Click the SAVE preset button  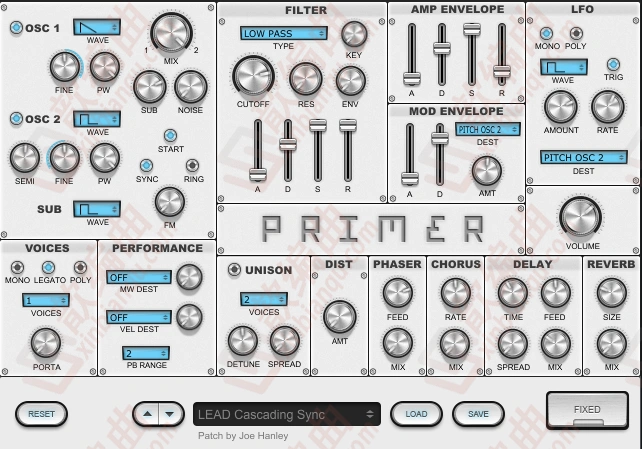pos(478,414)
